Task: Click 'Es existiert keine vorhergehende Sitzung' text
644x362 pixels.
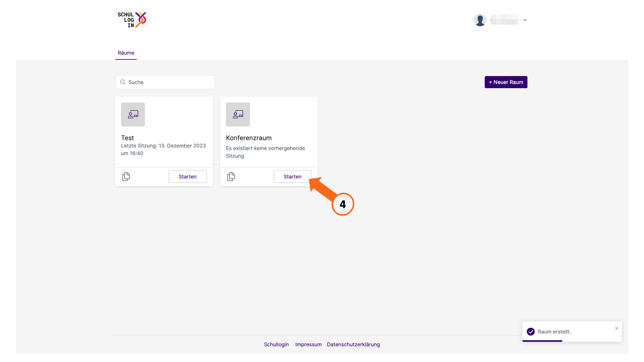Action: tap(265, 152)
